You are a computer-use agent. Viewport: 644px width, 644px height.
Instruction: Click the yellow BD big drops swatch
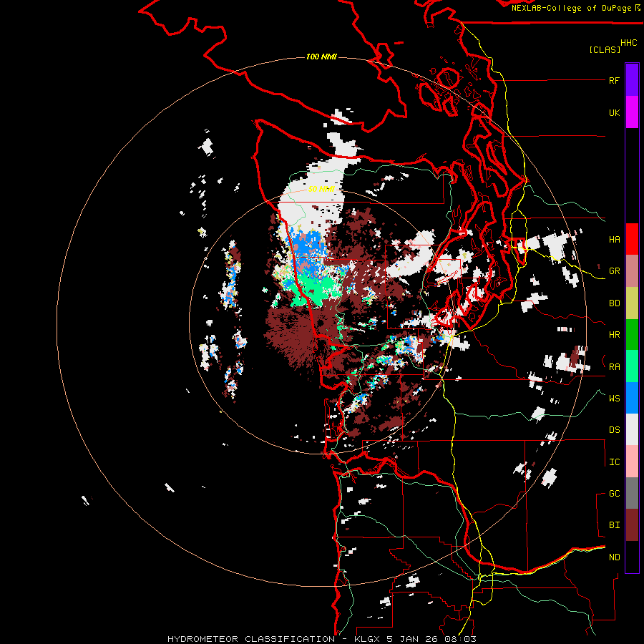[x=632, y=303]
